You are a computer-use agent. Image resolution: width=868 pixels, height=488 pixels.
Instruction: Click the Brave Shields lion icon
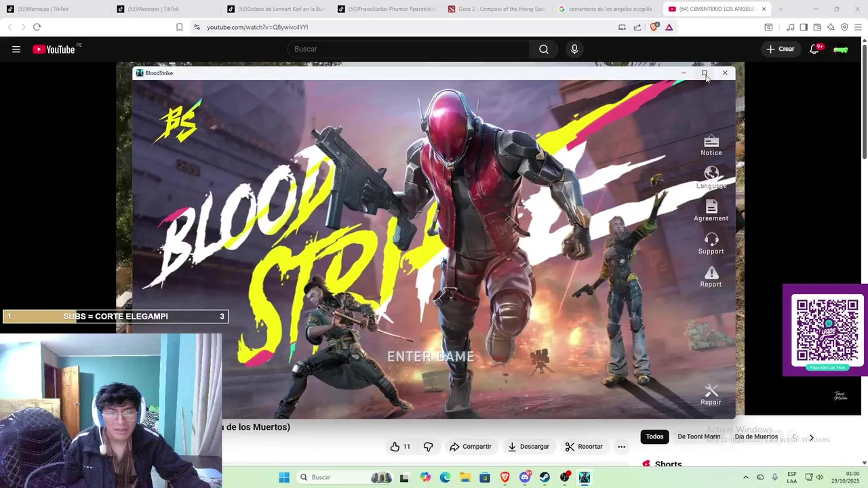[654, 27]
